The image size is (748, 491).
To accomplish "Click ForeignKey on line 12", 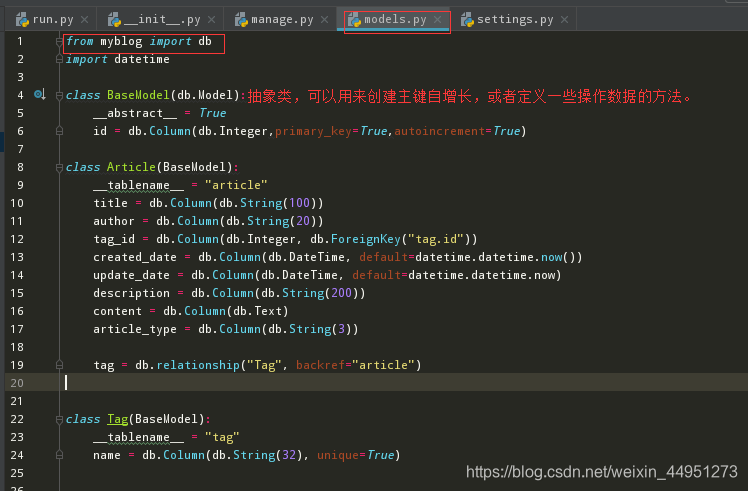I will (366, 239).
